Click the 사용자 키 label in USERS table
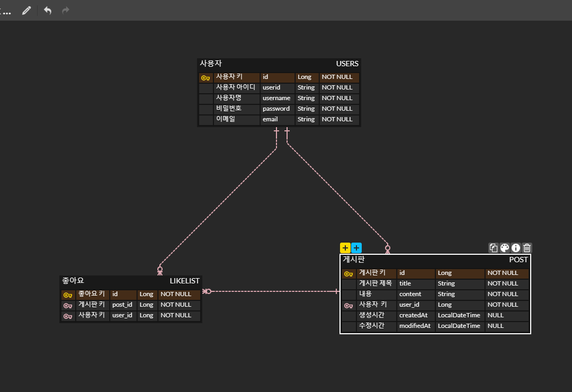This screenshot has width=572, height=392. 236,77
